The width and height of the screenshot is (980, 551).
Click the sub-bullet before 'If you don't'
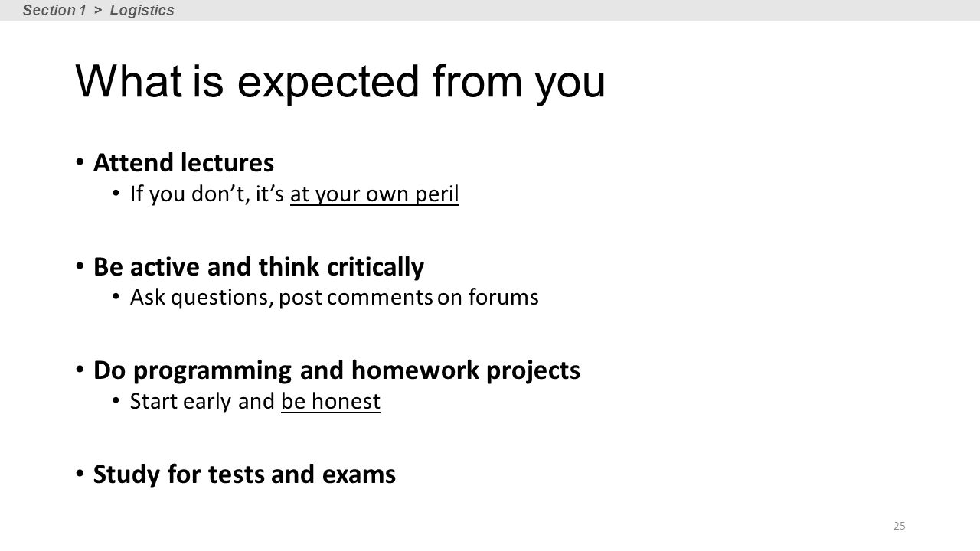point(116,194)
